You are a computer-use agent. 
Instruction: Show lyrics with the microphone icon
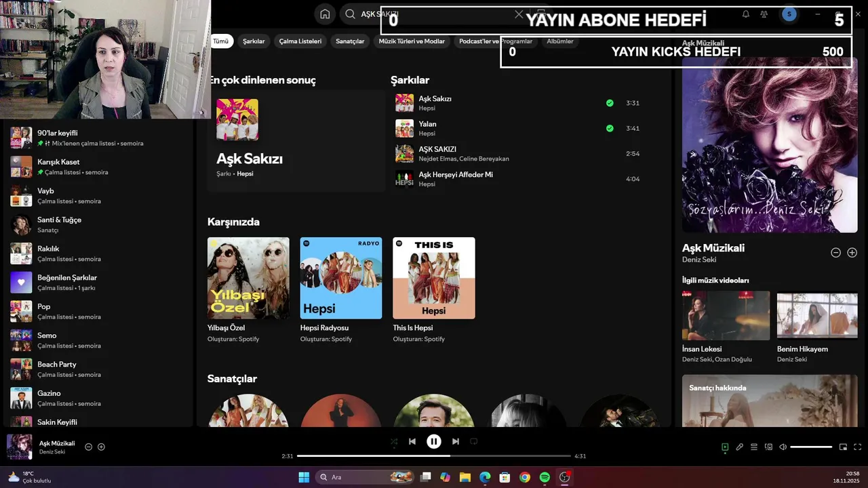[x=740, y=447]
